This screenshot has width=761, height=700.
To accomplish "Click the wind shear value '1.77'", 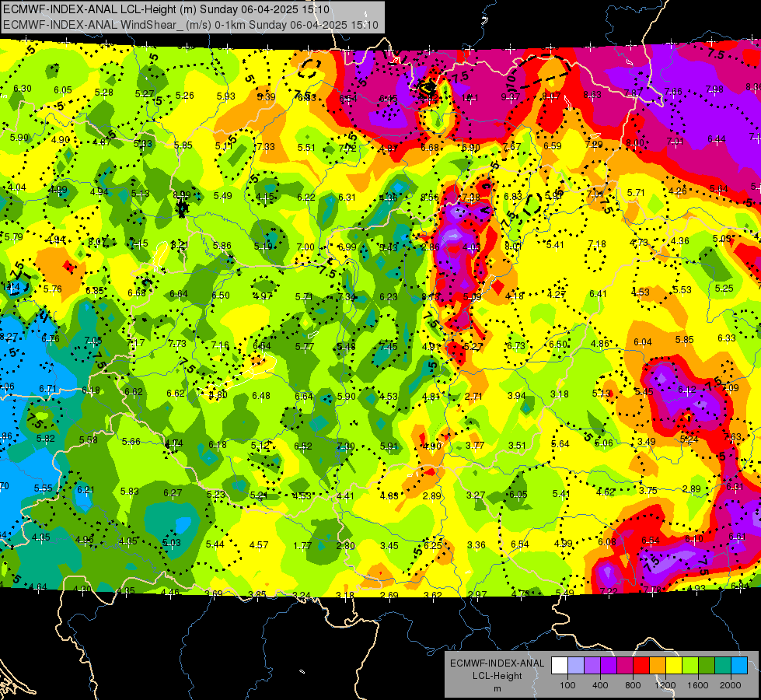I will click(x=302, y=545).
